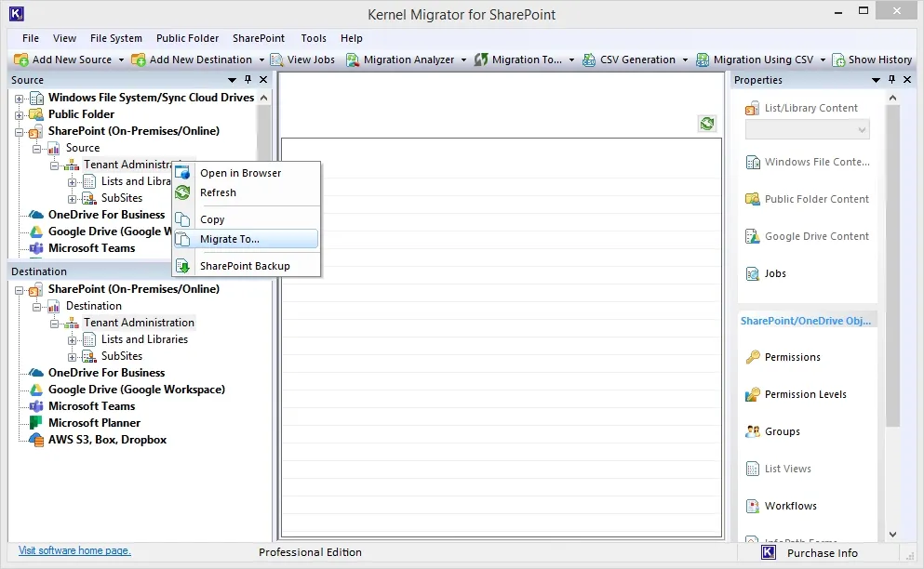The image size is (924, 569).
Task: Choose Migrate To... from context menu
Action: (x=247, y=239)
